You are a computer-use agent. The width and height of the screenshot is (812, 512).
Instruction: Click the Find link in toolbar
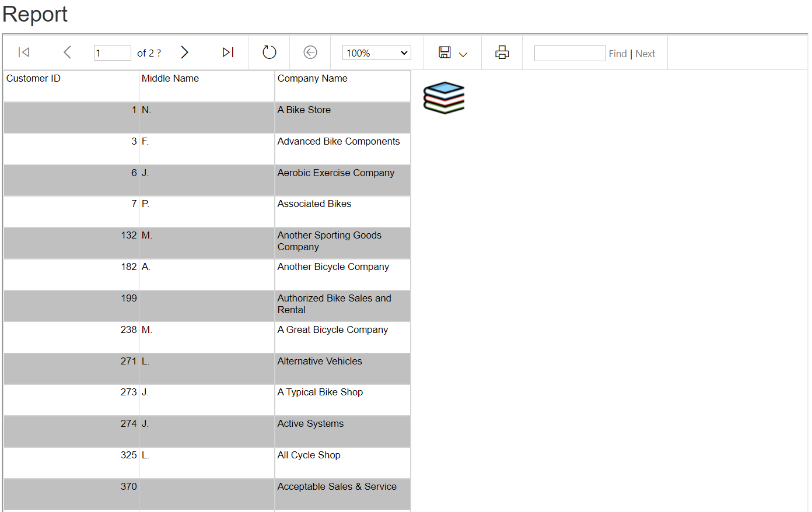point(617,54)
